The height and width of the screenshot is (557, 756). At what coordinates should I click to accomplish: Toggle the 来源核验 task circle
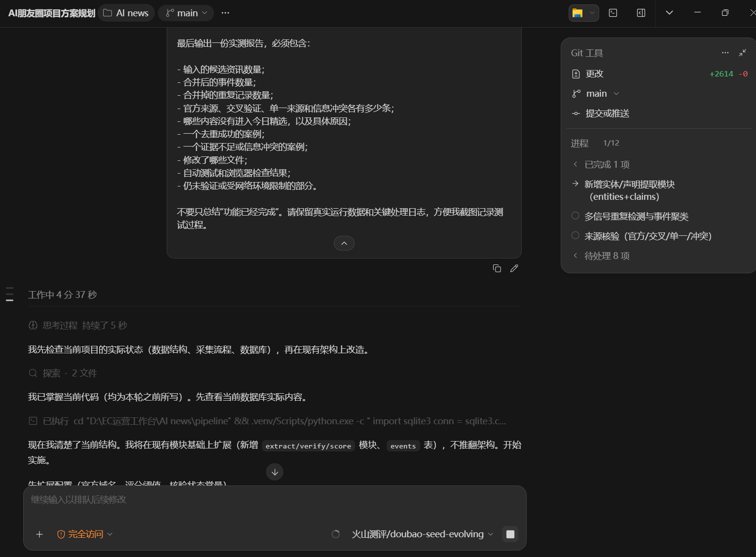click(575, 235)
